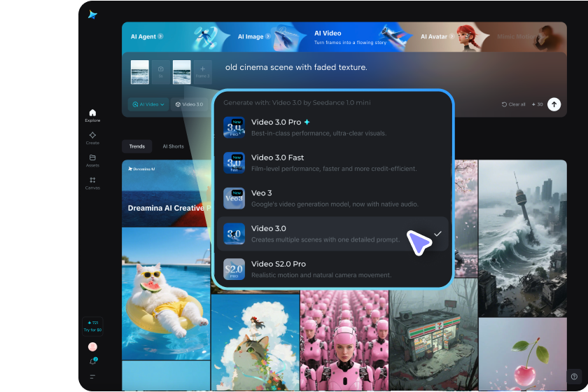Switch to the AI Shorts tab
Image resolution: width=588 pixels, height=392 pixels.
click(x=174, y=146)
